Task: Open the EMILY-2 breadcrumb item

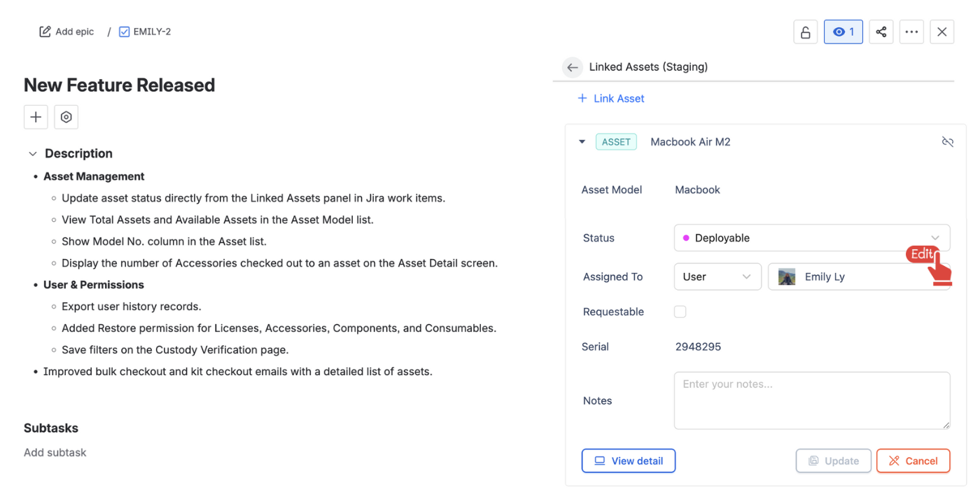Action: click(146, 31)
